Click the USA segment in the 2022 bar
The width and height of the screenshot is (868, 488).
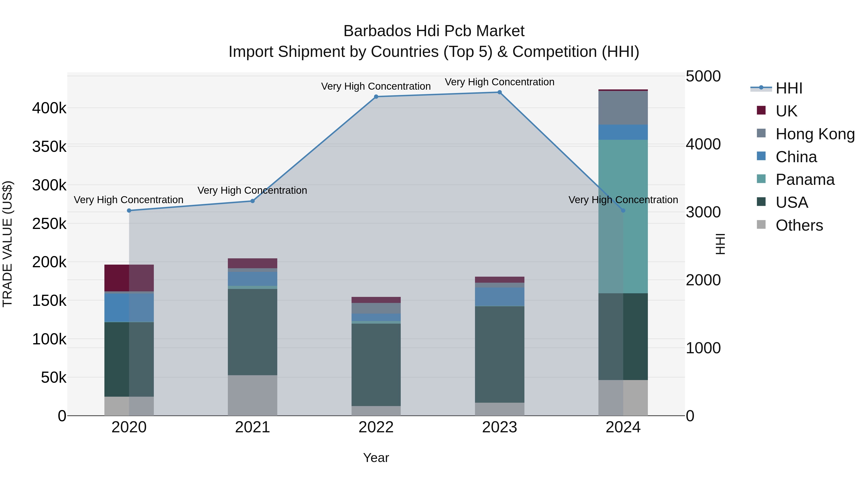tap(376, 365)
